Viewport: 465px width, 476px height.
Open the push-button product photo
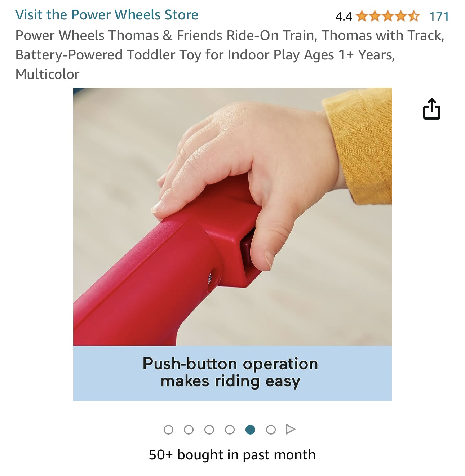tap(232, 244)
